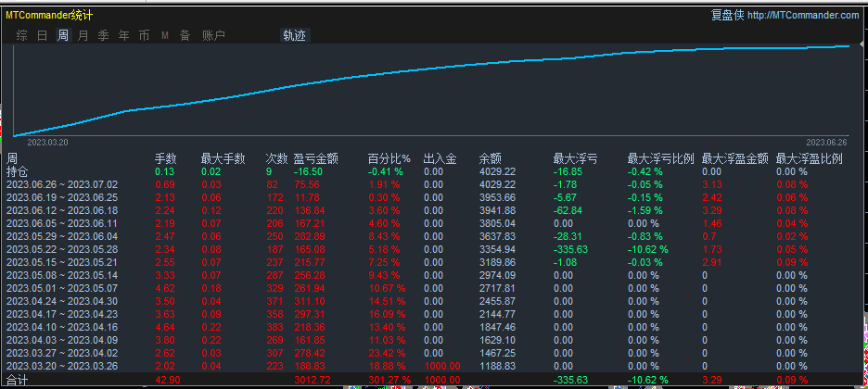This screenshot has height=389, width=868.
Task: Click the 手数 column header
Action: point(165,159)
